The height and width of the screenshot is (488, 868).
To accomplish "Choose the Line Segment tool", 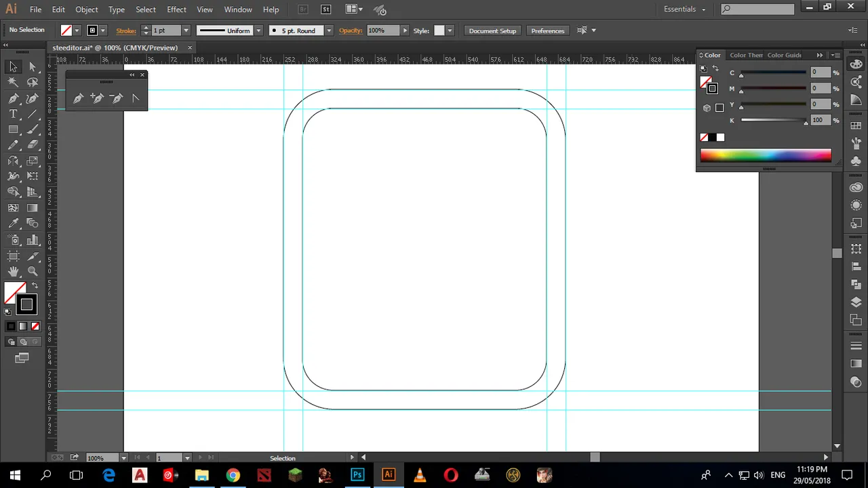I will click(33, 114).
